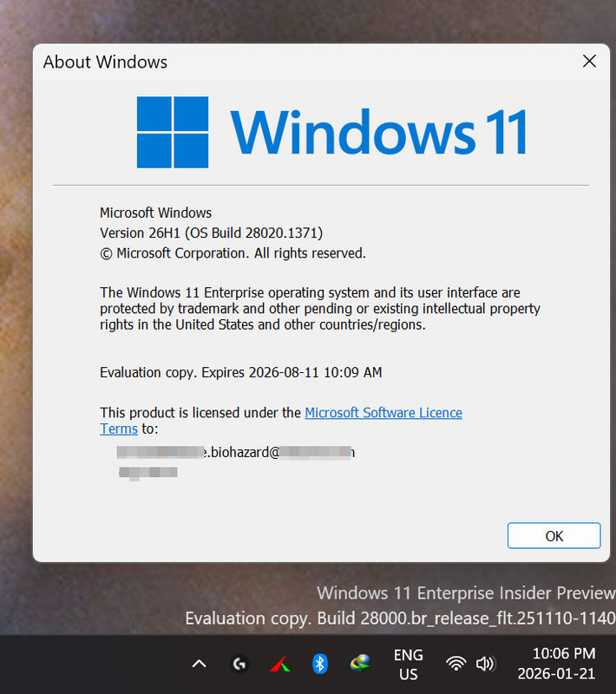
Task: Open the Bluetooth tray icon
Action: (319, 664)
